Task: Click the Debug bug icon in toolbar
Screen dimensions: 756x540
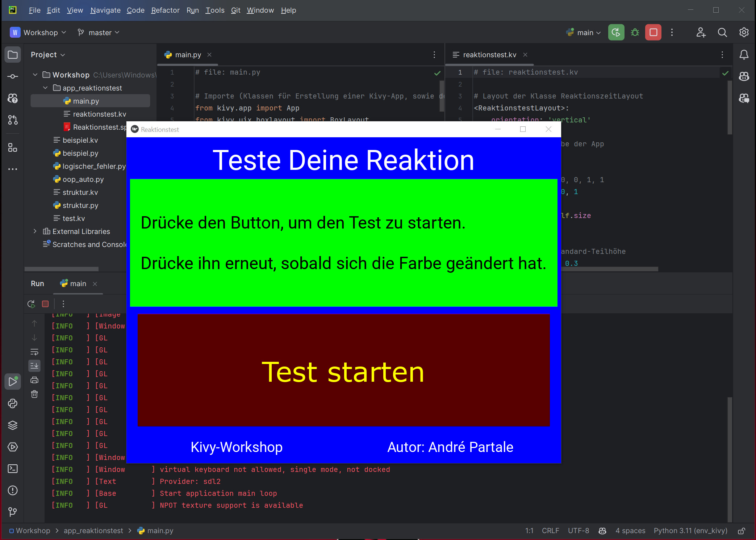Action: 635,33
